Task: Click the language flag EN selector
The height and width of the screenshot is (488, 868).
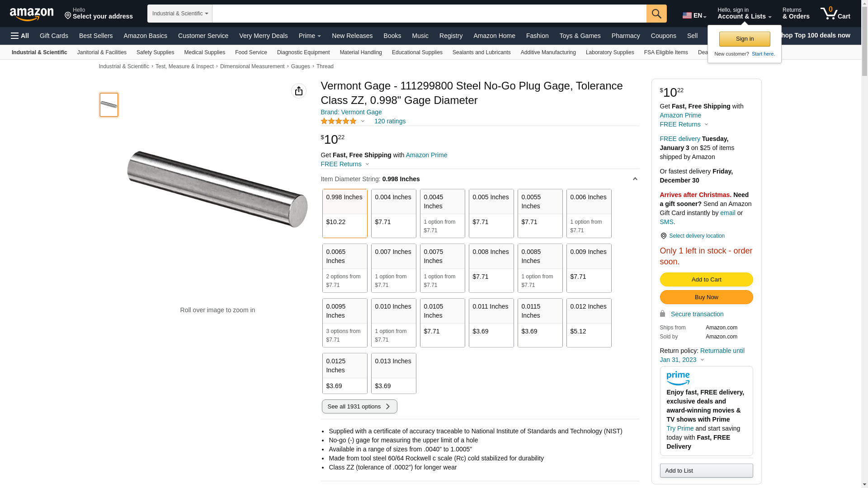Action: (694, 15)
